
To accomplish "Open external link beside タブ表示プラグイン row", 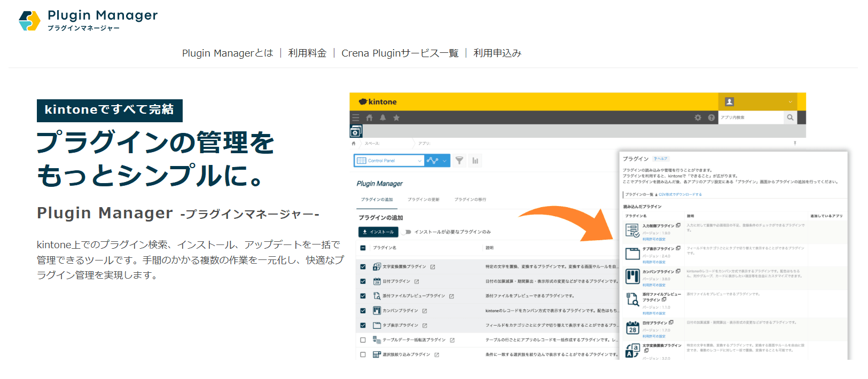I will [425, 326].
